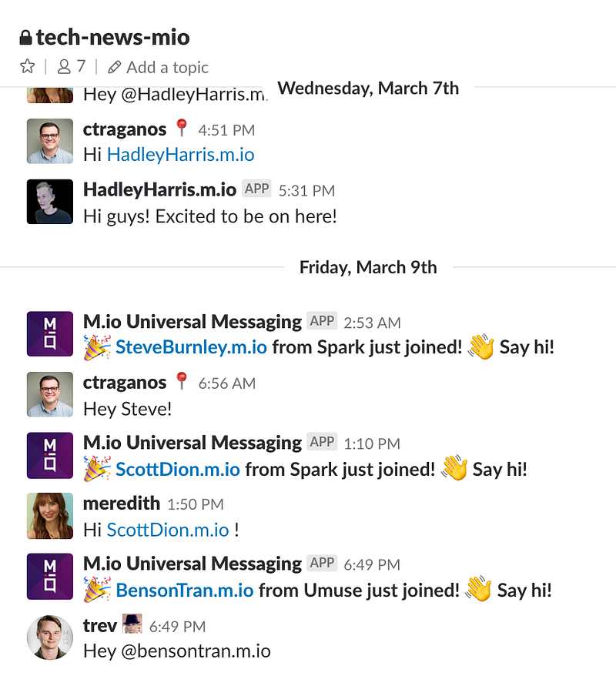
Task: Click the status emoji next to trev's name
Action: [x=132, y=624]
